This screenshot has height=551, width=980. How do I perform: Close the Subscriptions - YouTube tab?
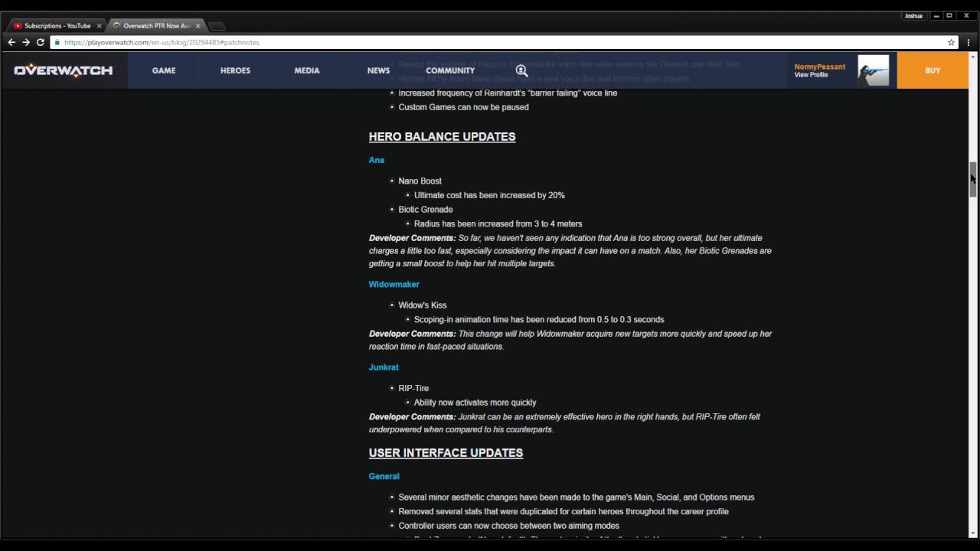click(x=99, y=26)
